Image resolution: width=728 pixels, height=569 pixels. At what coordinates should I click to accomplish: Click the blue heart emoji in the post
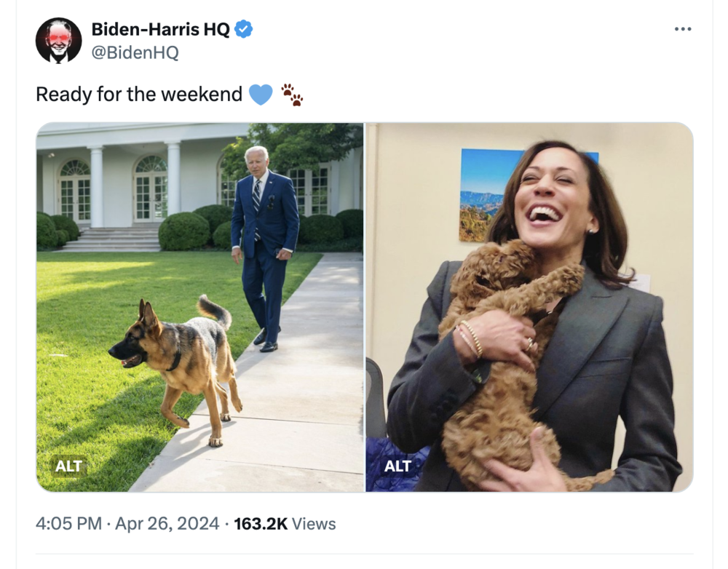click(x=261, y=95)
